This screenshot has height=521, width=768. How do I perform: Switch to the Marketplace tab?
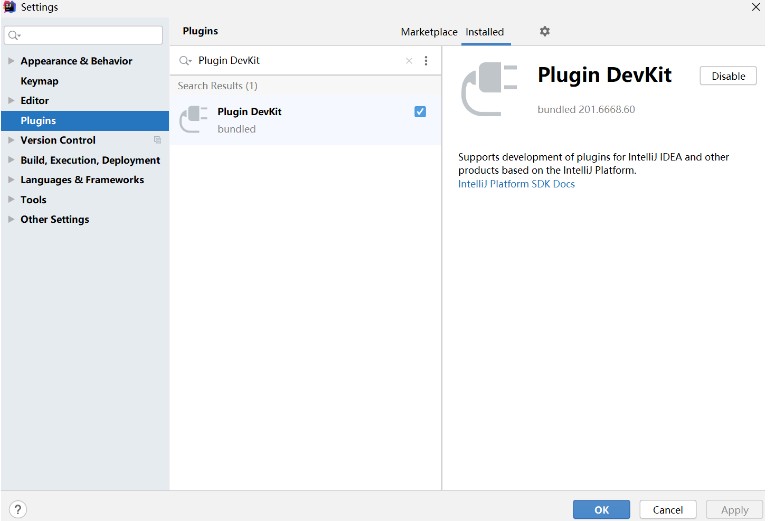tap(428, 32)
